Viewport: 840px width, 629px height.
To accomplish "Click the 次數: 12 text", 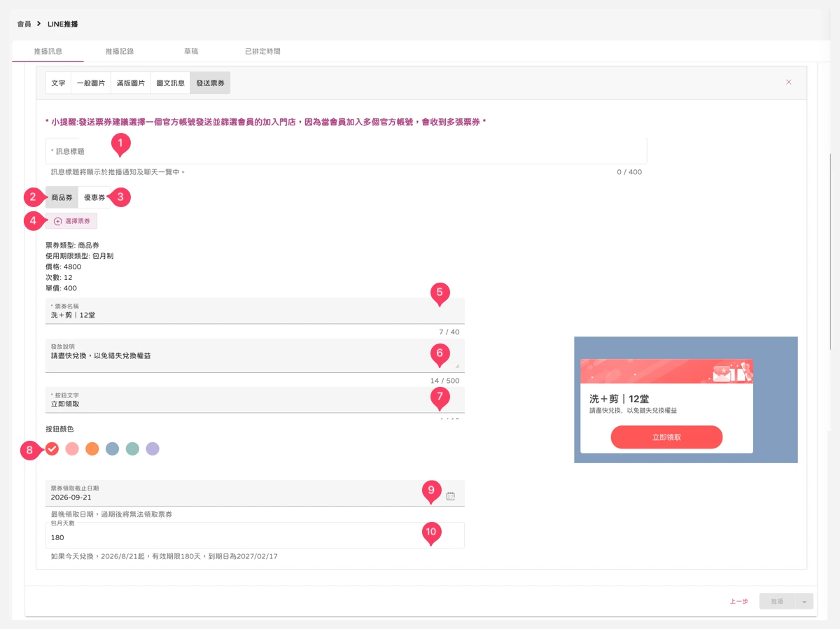I will click(59, 278).
